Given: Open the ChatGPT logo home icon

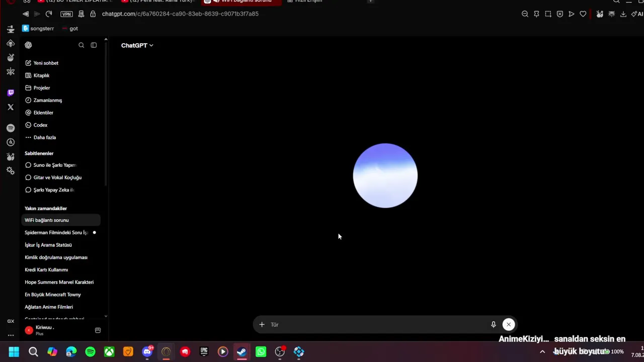Looking at the screenshot, I should click(28, 45).
